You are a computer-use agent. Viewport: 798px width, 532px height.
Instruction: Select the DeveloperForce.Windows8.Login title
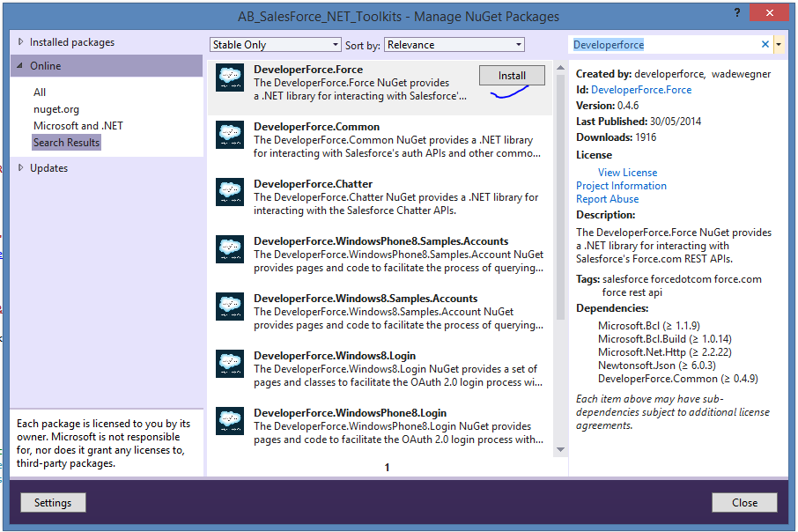click(x=335, y=356)
